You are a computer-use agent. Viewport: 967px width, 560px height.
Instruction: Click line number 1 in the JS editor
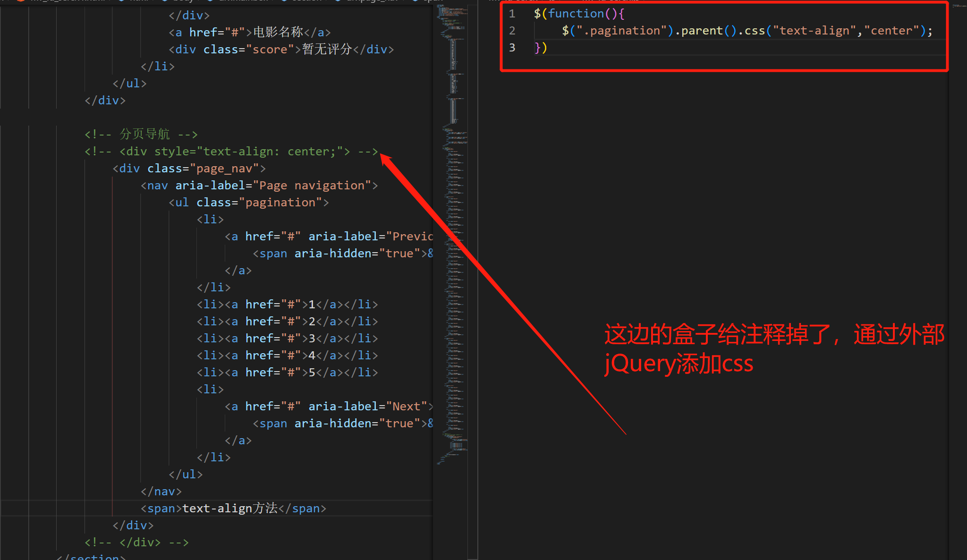512,13
